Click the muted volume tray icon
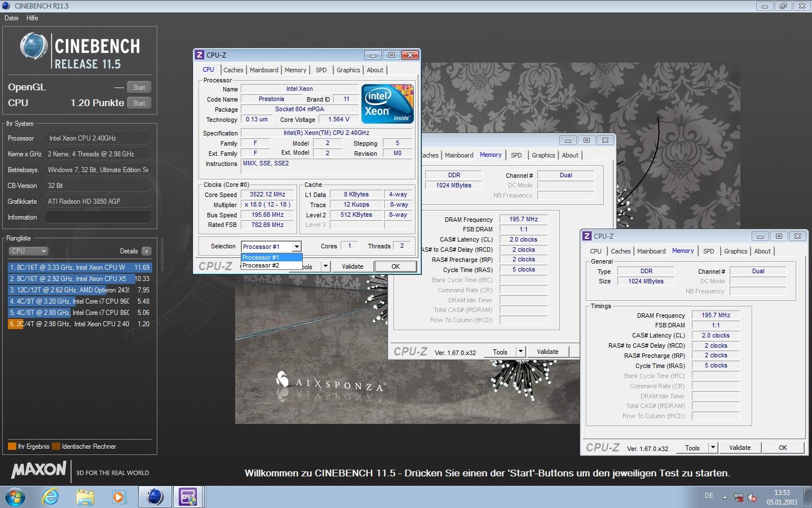This screenshot has height=508, width=812. coord(752,497)
